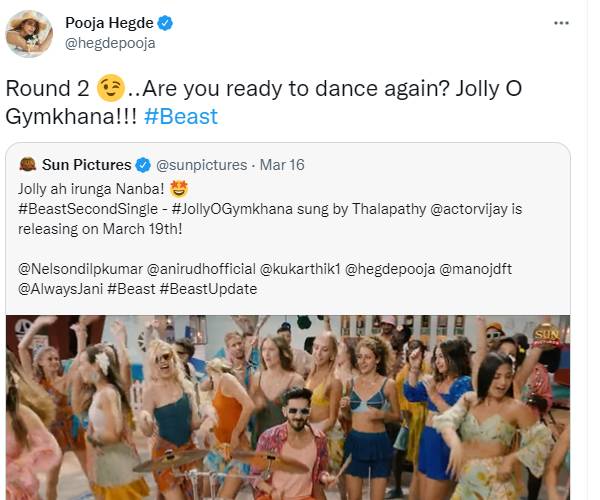
Task: Click Pooja Hegde's profile avatar
Action: point(28,32)
